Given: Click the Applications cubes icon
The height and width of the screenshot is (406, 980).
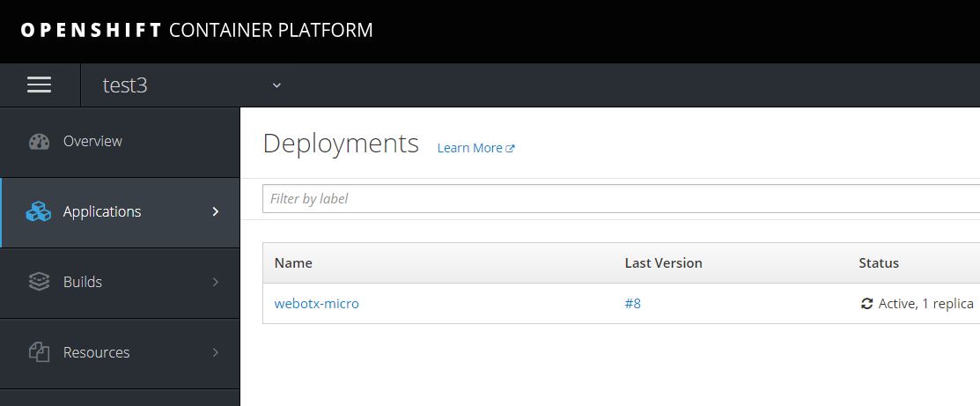Looking at the screenshot, I should 38,212.
